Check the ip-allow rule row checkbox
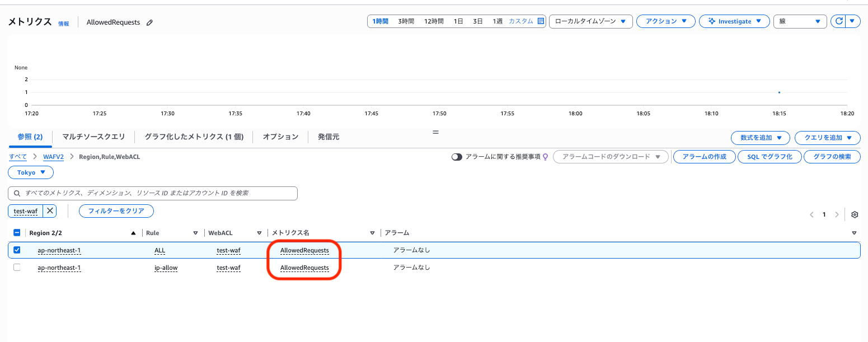 click(17, 268)
